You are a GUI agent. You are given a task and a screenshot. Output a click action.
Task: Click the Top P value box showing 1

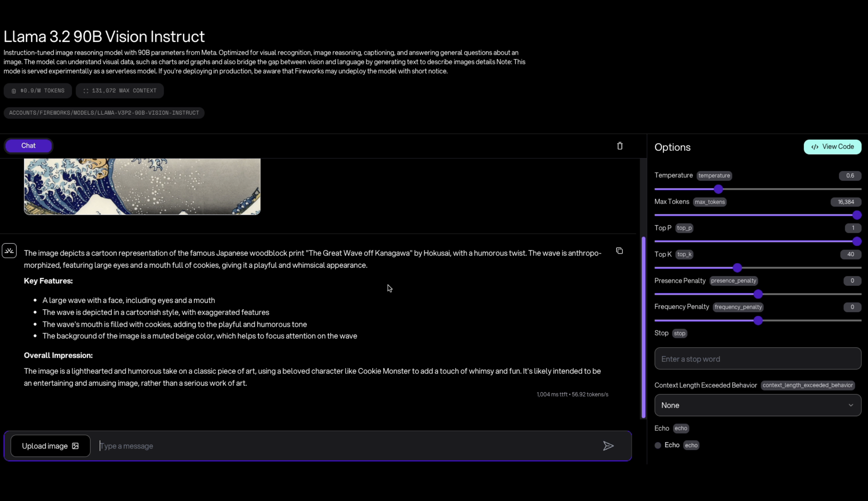pyautogui.click(x=853, y=228)
